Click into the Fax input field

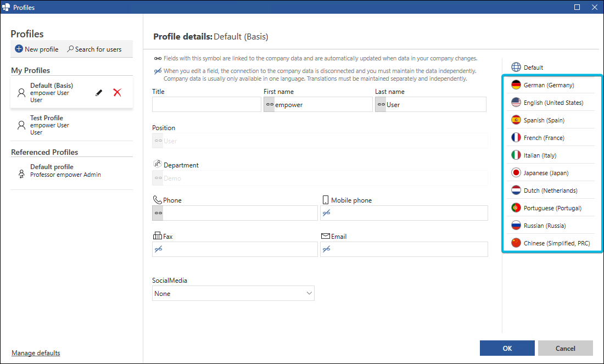(234, 249)
